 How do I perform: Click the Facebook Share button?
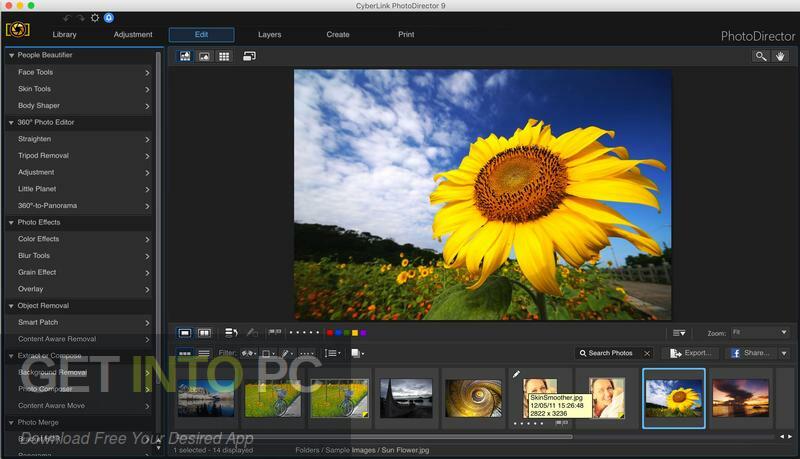[751, 353]
